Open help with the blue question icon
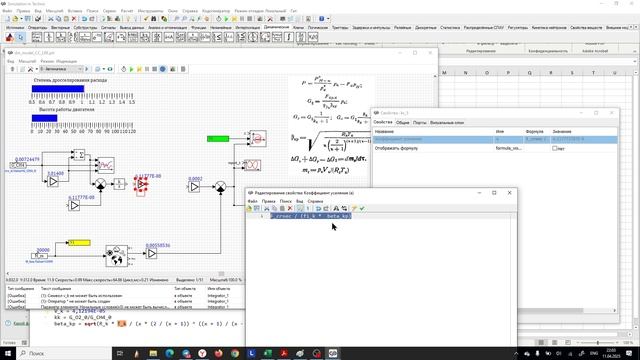 tap(322, 19)
